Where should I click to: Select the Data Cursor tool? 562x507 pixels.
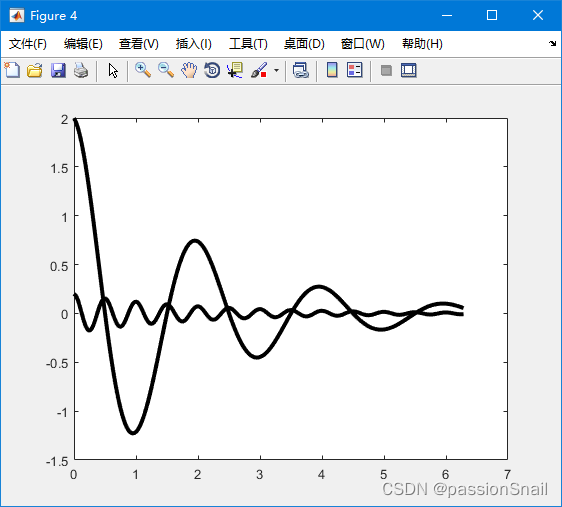click(235, 70)
